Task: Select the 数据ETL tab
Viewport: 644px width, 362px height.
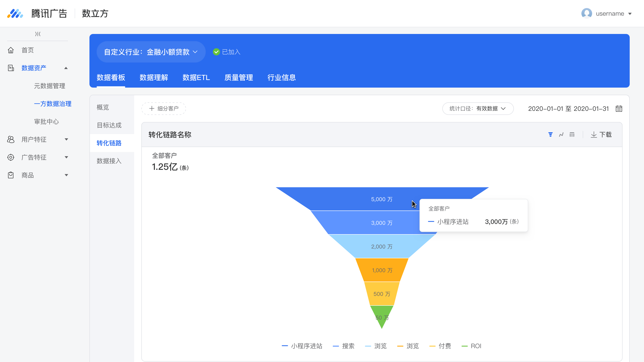Action: coord(196,78)
